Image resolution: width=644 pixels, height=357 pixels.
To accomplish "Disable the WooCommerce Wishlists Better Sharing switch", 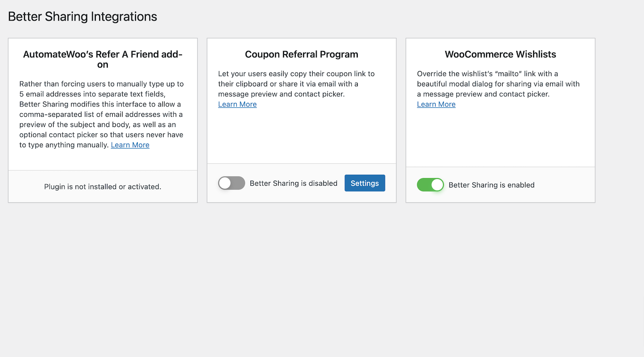I will click(x=430, y=185).
